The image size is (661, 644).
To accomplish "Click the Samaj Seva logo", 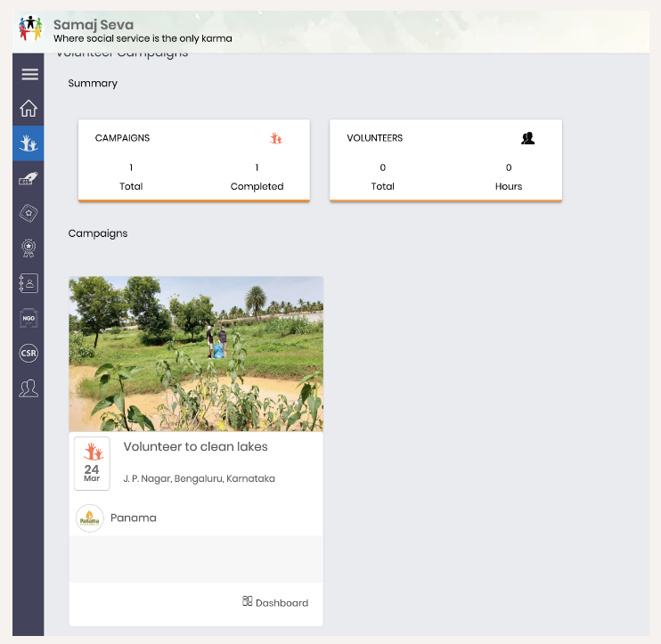I will 32,29.
